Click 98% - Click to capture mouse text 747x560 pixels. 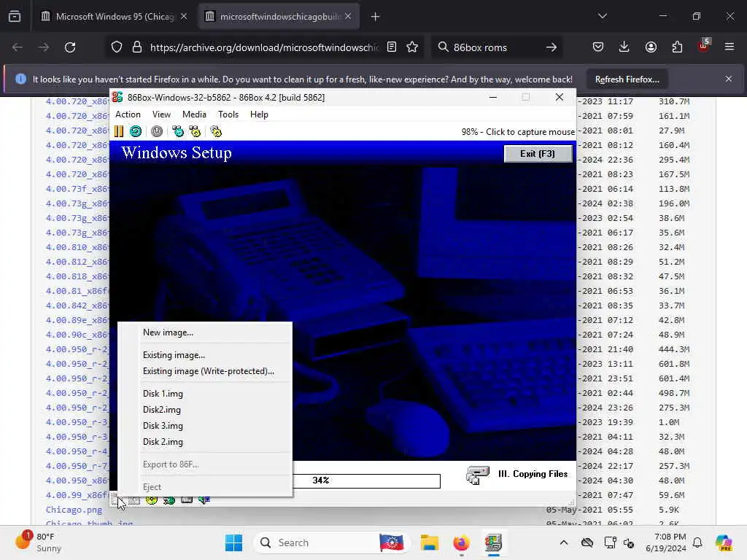pyautogui.click(x=518, y=132)
